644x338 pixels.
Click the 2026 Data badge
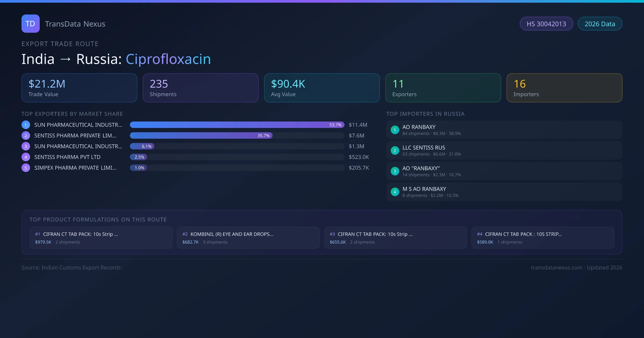coord(600,24)
